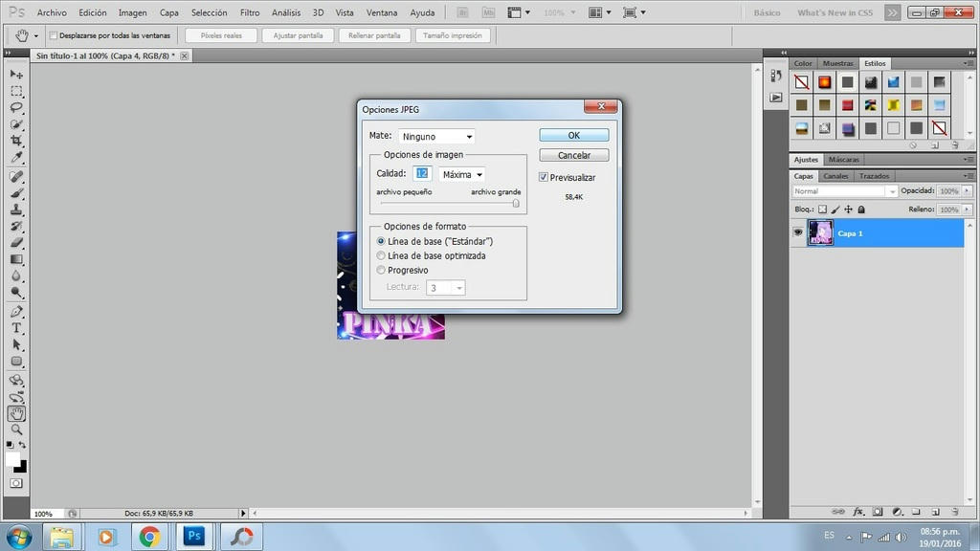Switch to the Máscaras tab
The image size is (980, 551).
coord(844,160)
